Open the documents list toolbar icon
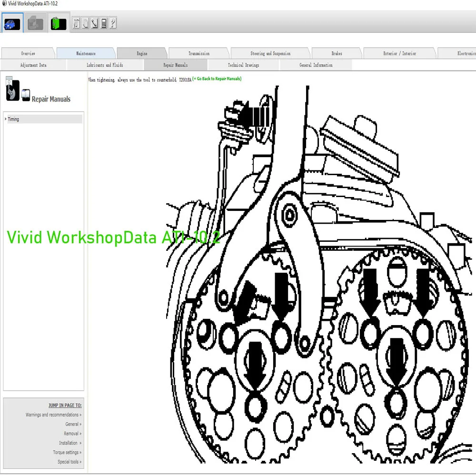Screen dimensions: 476x476 [x=85, y=23]
